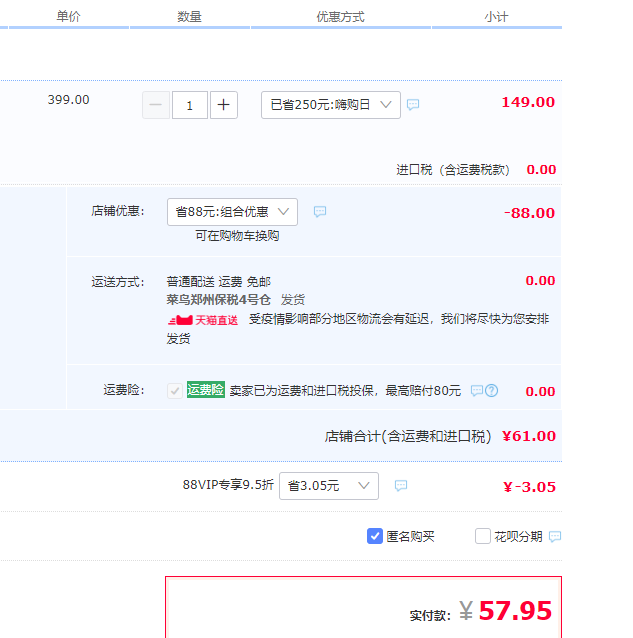Open the 88VIP 省3.05元 dropdown
Image resolution: width=633 pixels, height=638 pixels.
click(328, 486)
